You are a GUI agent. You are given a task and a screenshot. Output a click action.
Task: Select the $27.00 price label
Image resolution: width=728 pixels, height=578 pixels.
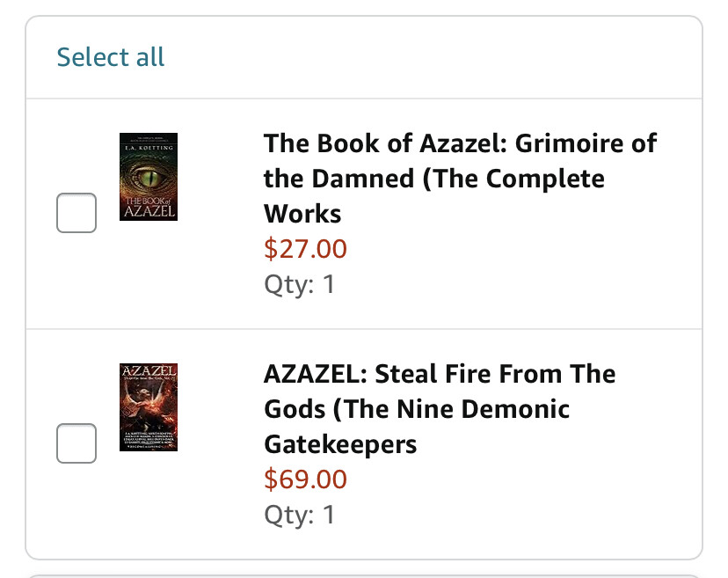point(305,249)
